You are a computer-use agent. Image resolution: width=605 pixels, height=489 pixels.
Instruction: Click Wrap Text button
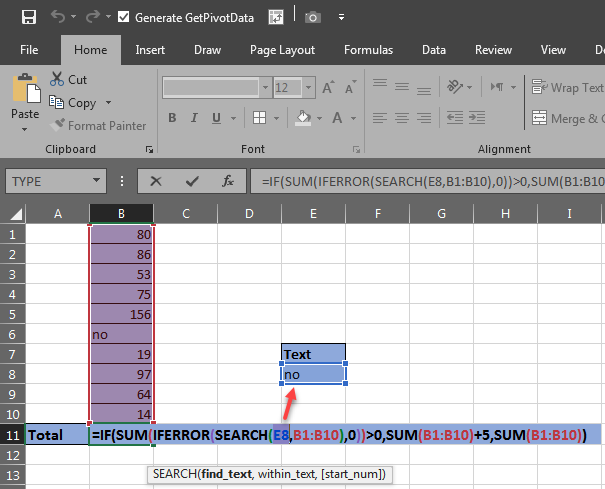coord(568,88)
